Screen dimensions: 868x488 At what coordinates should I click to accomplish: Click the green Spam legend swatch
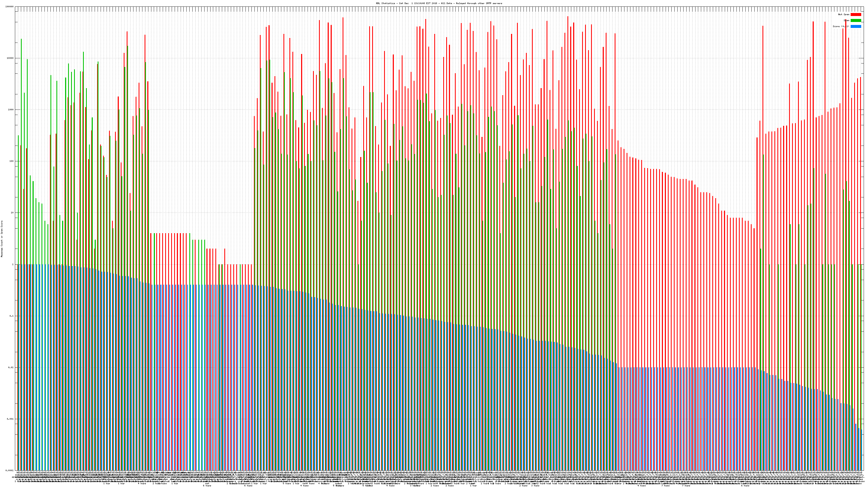tap(856, 21)
